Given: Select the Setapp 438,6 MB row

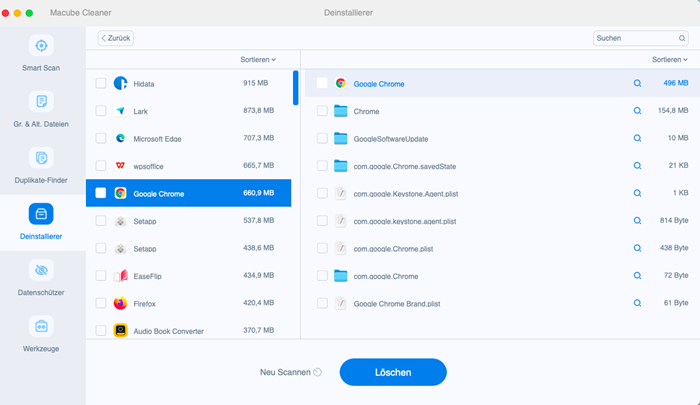Looking at the screenshot, I should coord(188,248).
